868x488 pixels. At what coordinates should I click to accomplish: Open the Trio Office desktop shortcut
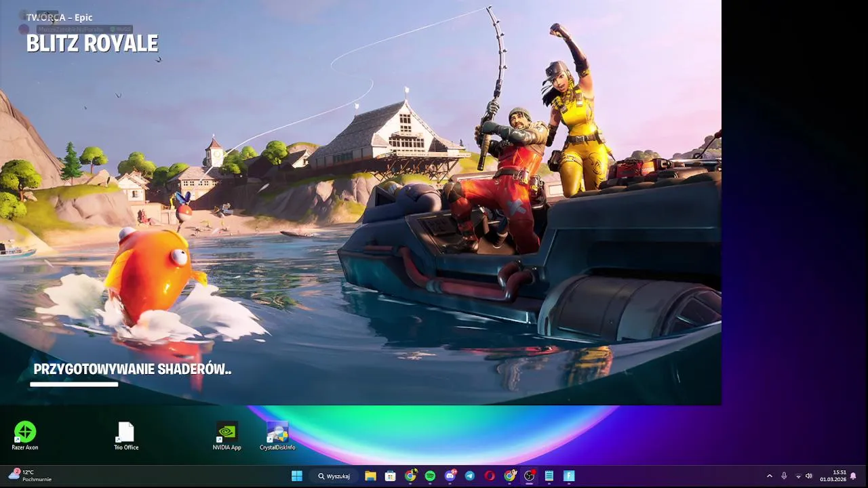(x=126, y=436)
